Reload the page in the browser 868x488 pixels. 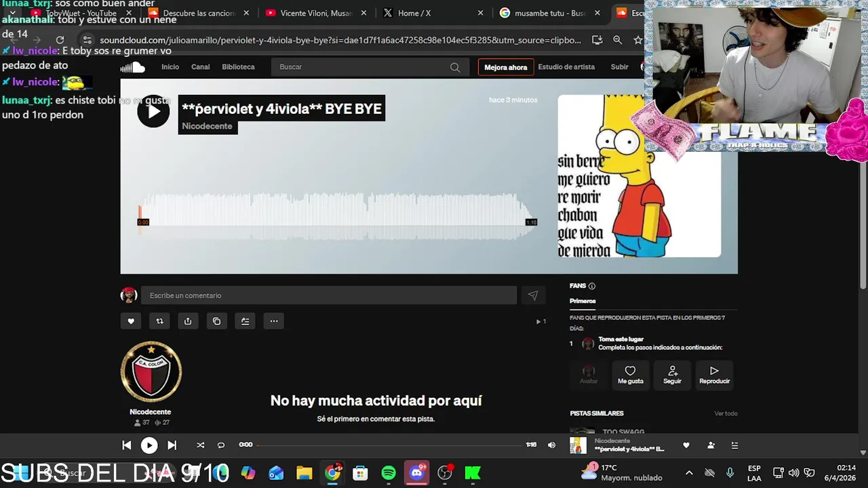coord(60,40)
